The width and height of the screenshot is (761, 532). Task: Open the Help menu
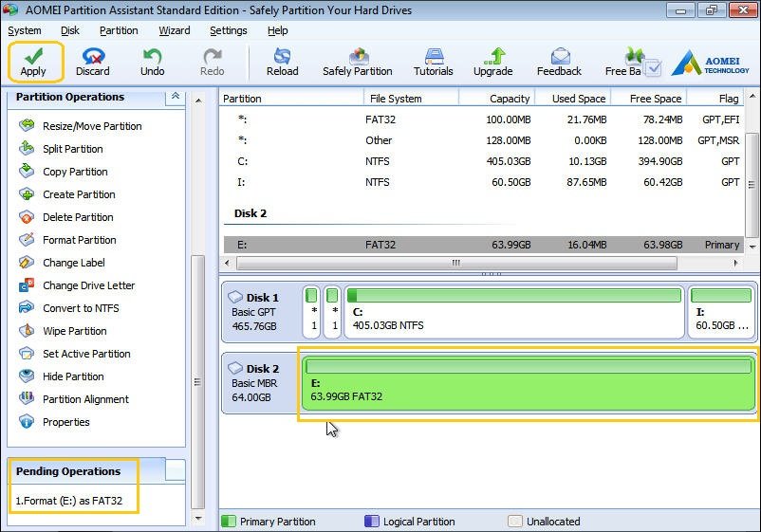(278, 30)
